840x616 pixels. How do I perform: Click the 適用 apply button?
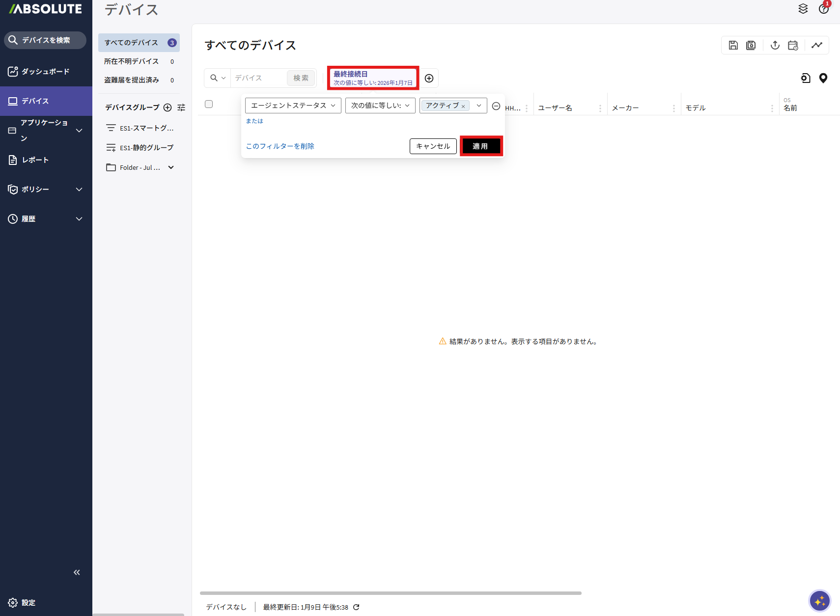pos(480,146)
